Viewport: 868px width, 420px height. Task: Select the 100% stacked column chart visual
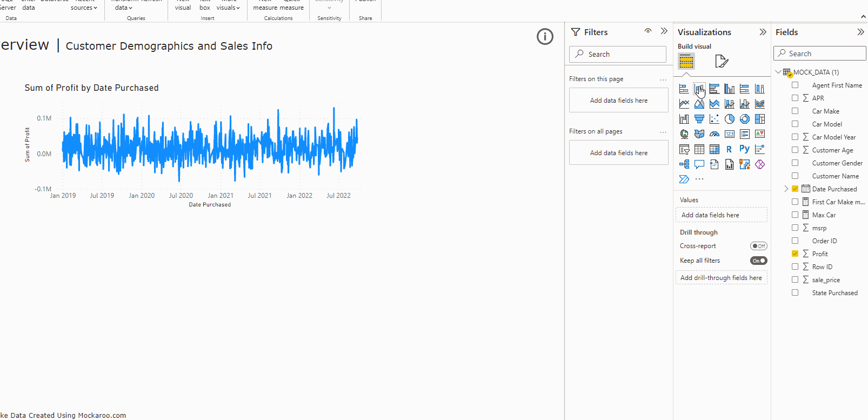760,89
